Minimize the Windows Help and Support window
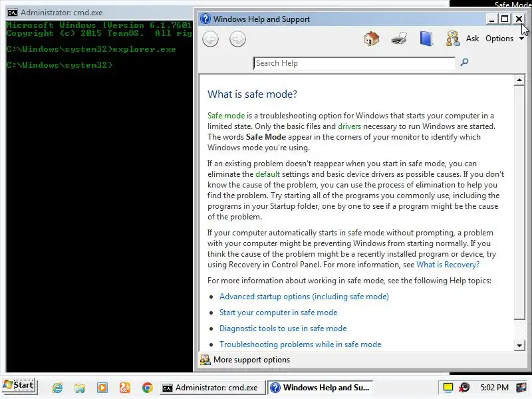The image size is (532, 399). pyautogui.click(x=491, y=19)
